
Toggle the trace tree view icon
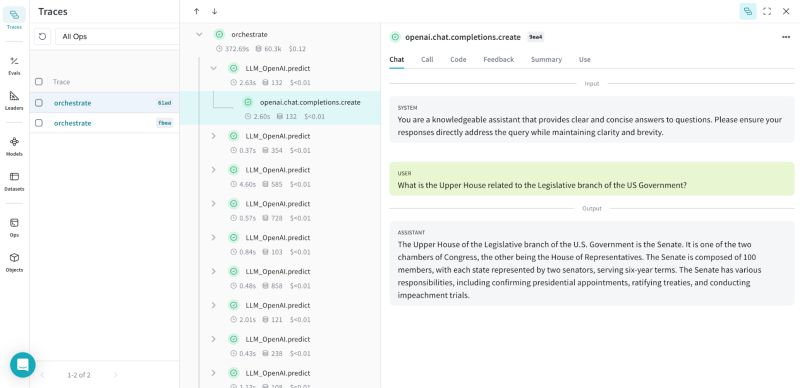click(x=748, y=11)
